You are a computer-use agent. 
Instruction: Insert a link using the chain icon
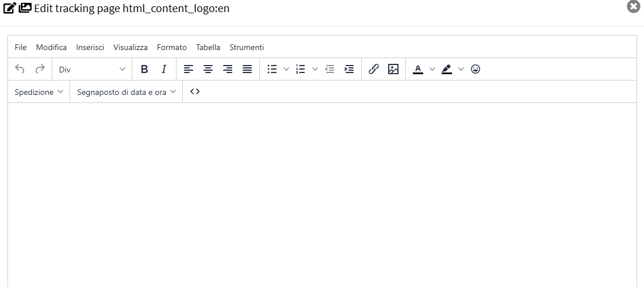[x=374, y=69]
